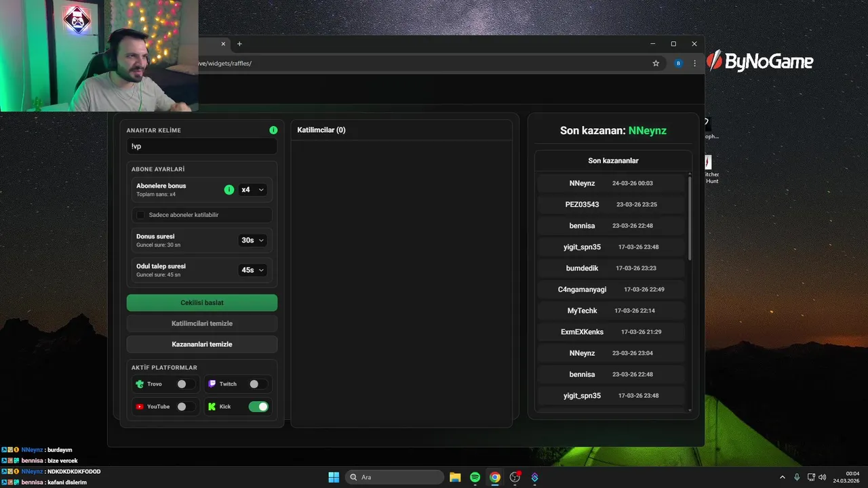Click the webcam overlay of the streamer
The image size is (868, 488).
point(99,56)
